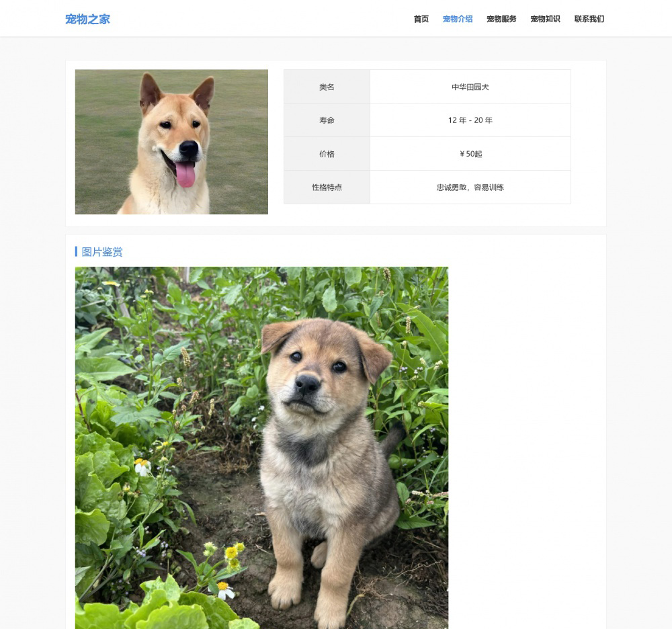Click the 类名 table header cell

coord(327,87)
